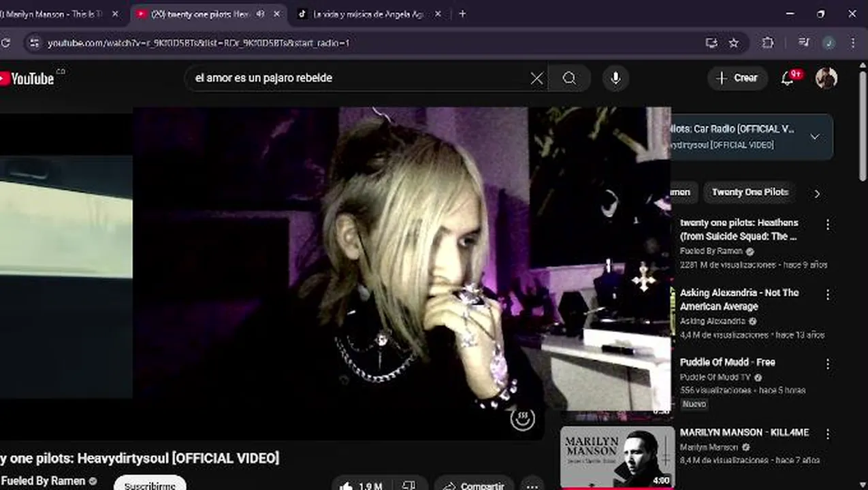Reload the page with the refresh icon
Image resolution: width=868 pixels, height=490 pixels.
click(5, 43)
